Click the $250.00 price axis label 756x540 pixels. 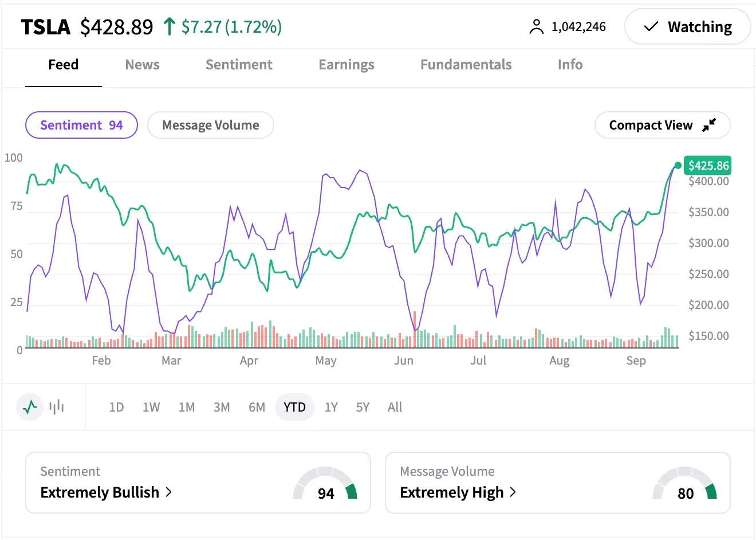tap(709, 274)
